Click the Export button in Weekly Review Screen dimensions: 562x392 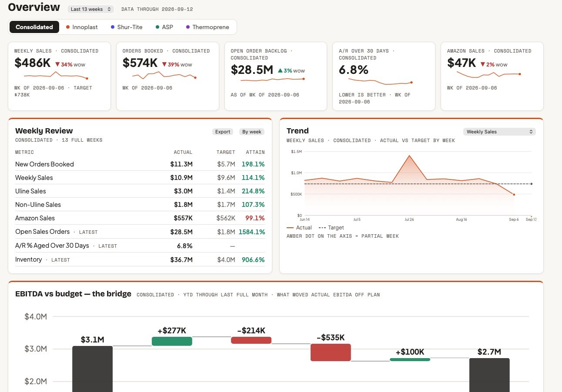click(223, 132)
